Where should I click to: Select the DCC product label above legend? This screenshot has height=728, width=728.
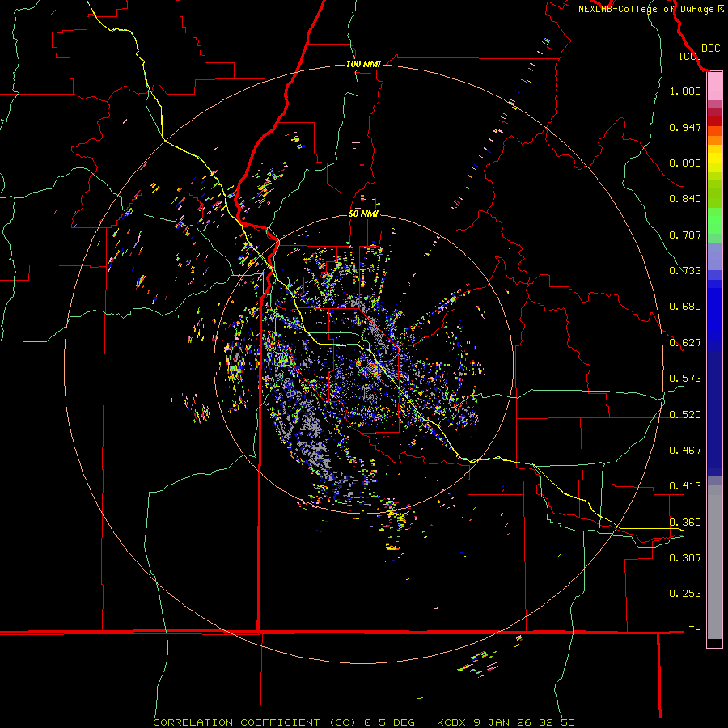(710, 49)
